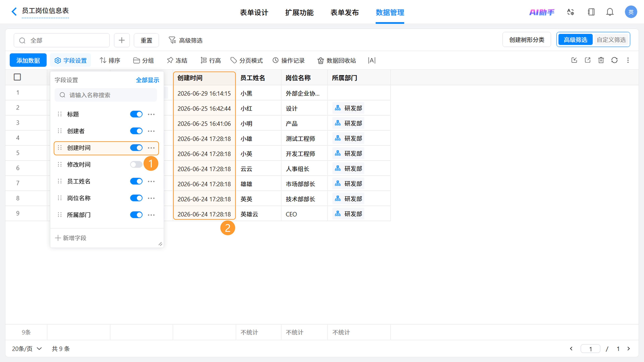Click the 添加数据 button
The height and width of the screenshot is (362, 644).
click(x=28, y=60)
